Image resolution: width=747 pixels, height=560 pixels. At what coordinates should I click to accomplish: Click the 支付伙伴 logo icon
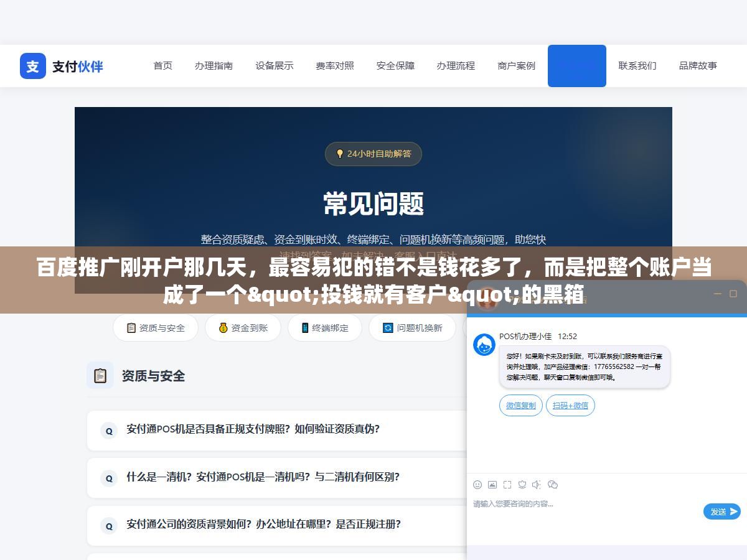tap(33, 66)
